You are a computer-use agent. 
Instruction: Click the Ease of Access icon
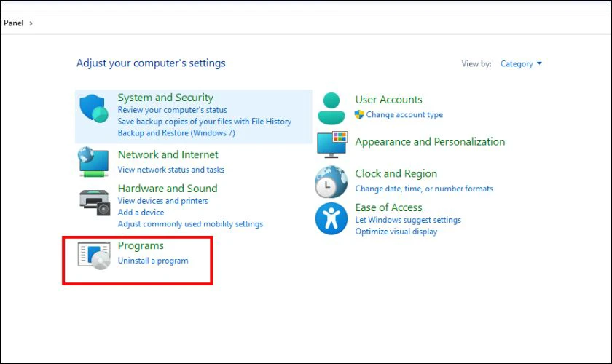pyautogui.click(x=331, y=218)
